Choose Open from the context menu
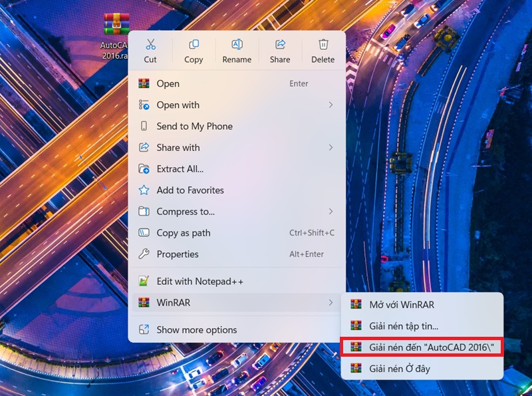This screenshot has width=532, height=396. (x=168, y=84)
